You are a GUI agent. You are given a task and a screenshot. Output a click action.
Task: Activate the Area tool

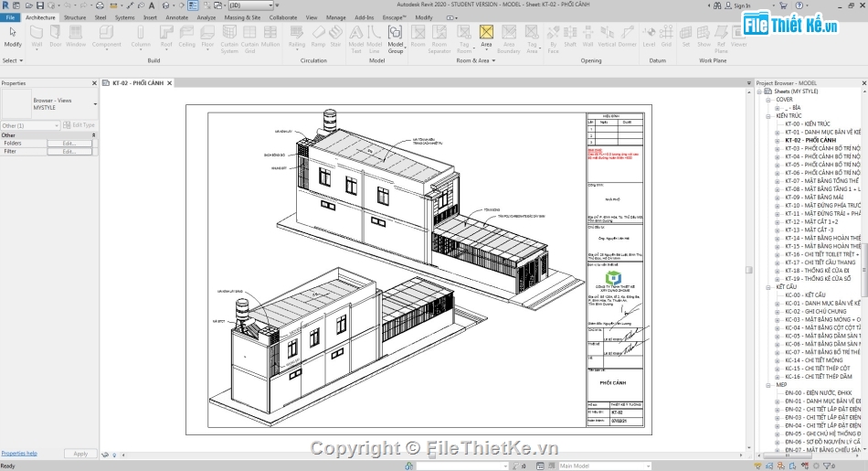coord(486,37)
